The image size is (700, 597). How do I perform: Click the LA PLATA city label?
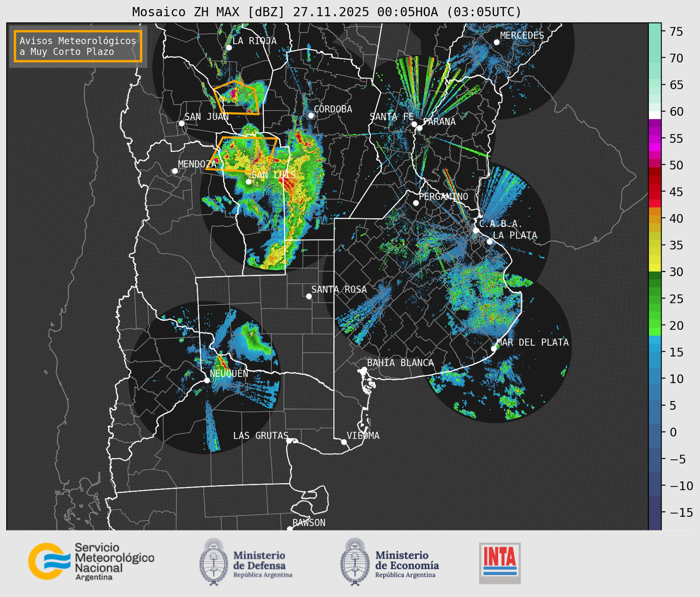click(515, 235)
